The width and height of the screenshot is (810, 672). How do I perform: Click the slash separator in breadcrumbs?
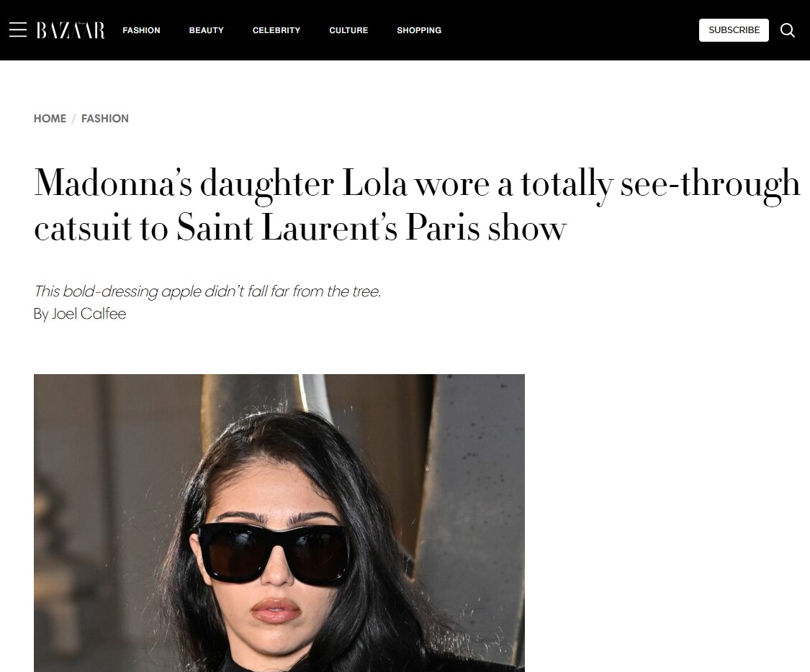pos(74,119)
